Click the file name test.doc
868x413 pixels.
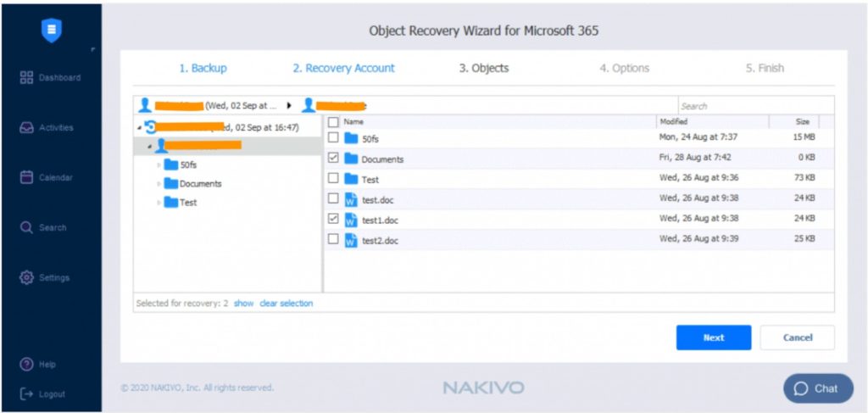(x=377, y=200)
